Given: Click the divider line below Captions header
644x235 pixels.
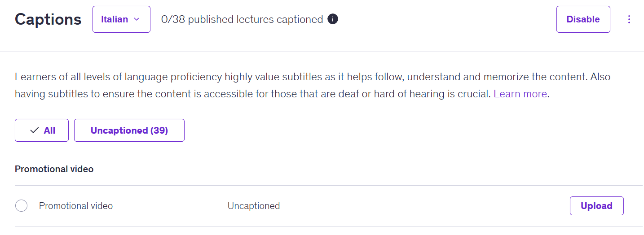Looking at the screenshot, I should point(322,52).
